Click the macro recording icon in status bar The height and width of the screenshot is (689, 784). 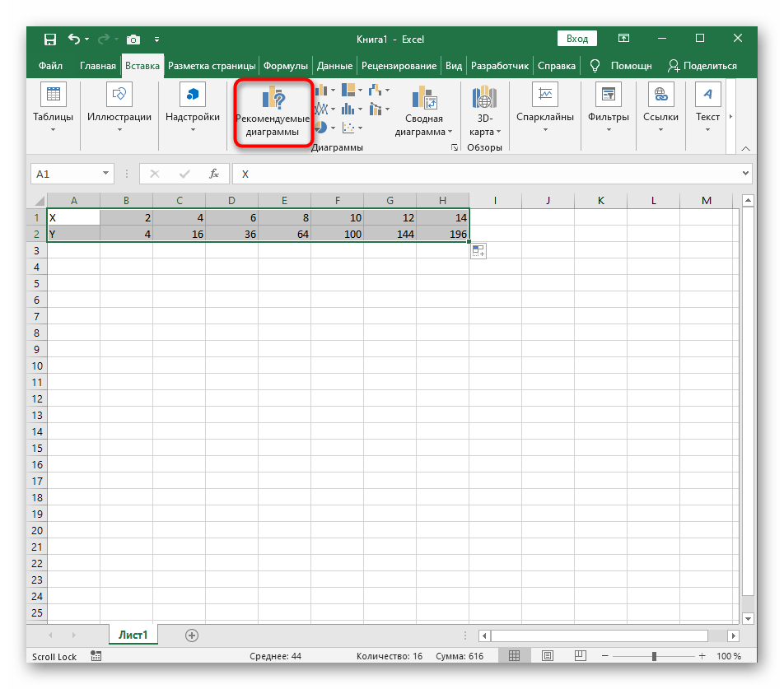(x=96, y=656)
